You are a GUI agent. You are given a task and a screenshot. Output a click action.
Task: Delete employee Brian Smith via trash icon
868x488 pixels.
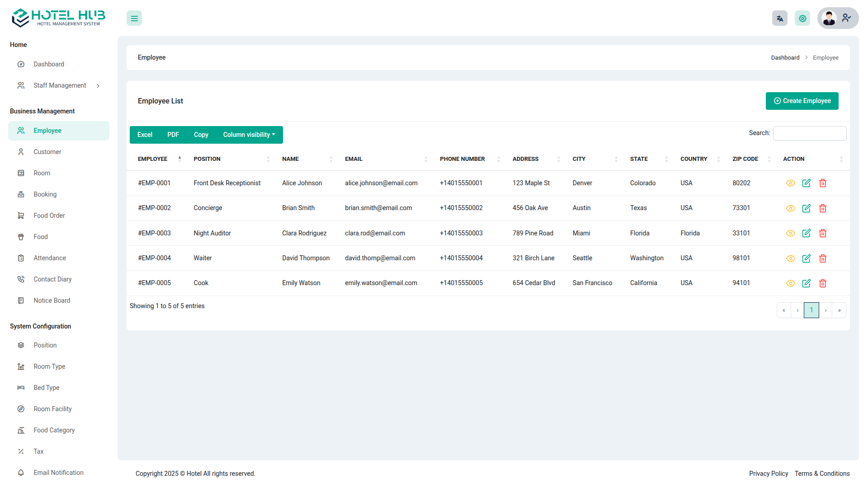[x=823, y=208]
